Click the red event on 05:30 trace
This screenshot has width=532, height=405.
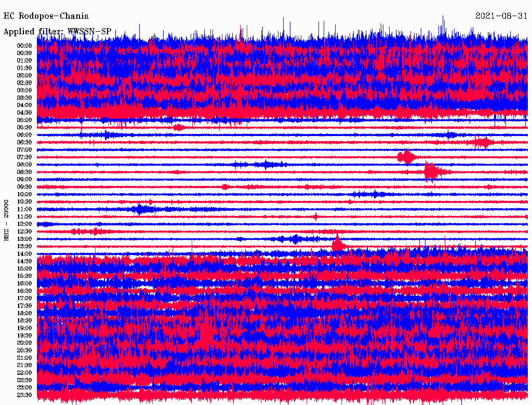(178, 127)
